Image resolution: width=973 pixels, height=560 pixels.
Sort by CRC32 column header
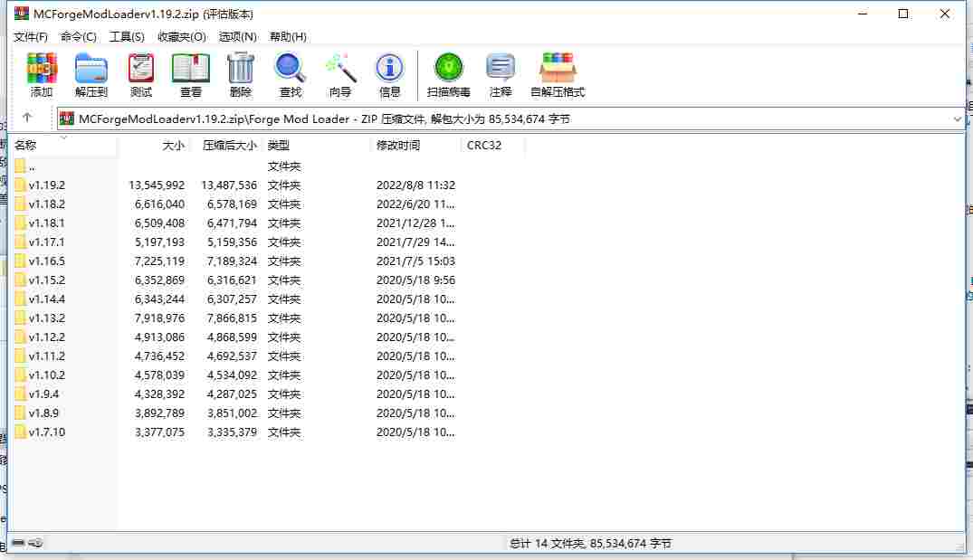click(x=493, y=145)
